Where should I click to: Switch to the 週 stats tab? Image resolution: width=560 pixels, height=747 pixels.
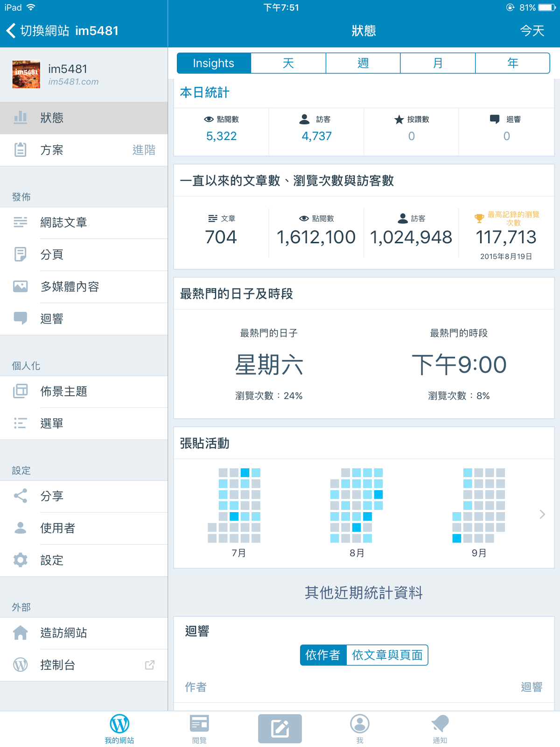point(363,63)
